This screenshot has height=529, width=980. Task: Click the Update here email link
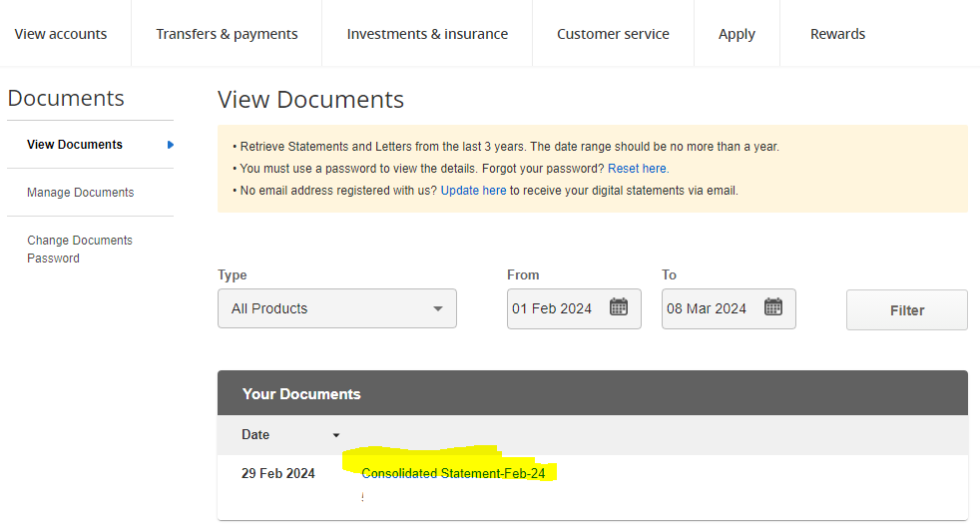tap(473, 190)
